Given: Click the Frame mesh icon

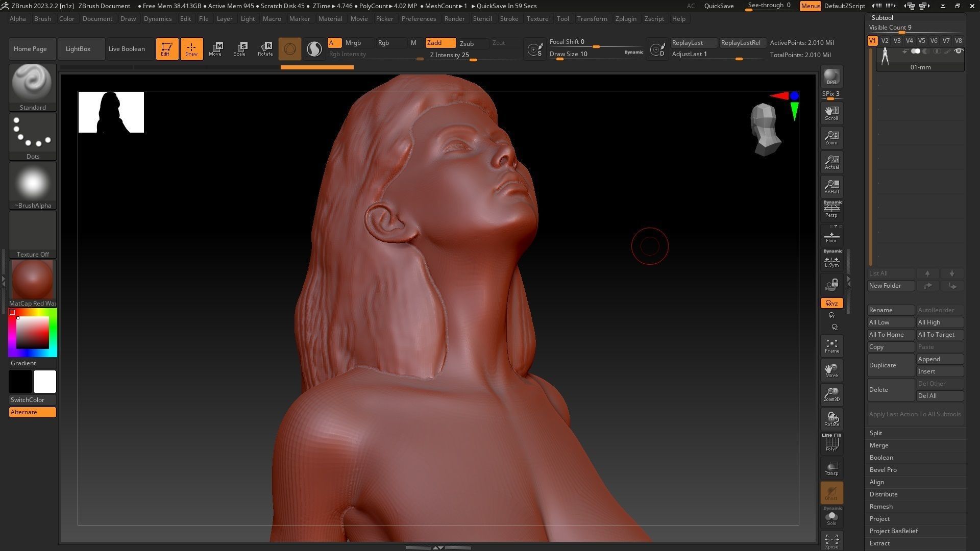Looking at the screenshot, I should pyautogui.click(x=831, y=346).
